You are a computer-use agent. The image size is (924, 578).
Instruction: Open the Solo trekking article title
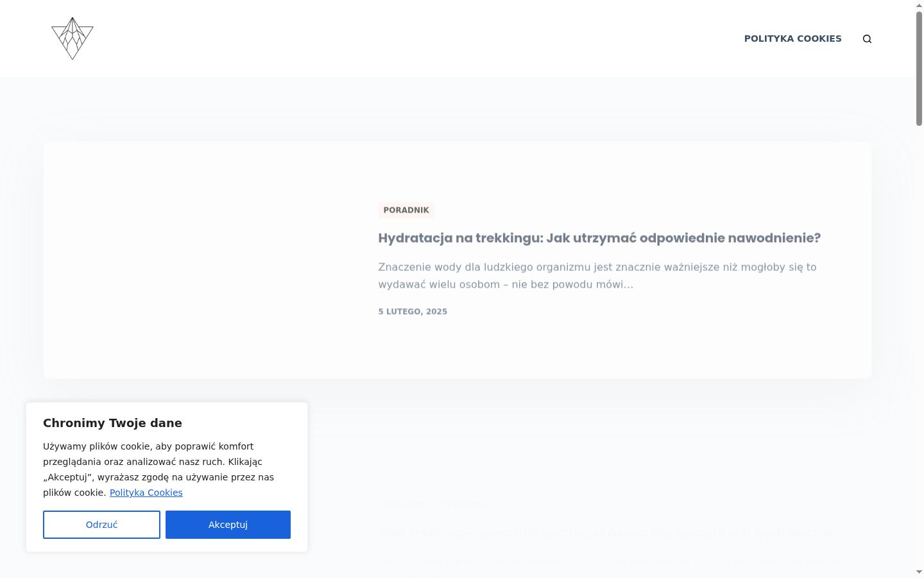[x=605, y=533]
